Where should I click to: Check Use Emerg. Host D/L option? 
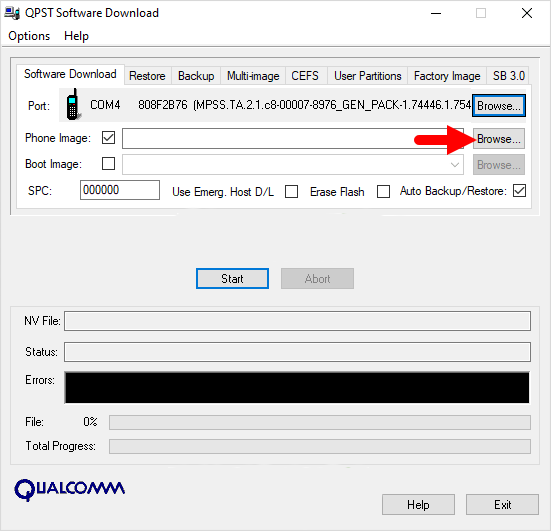tap(292, 192)
